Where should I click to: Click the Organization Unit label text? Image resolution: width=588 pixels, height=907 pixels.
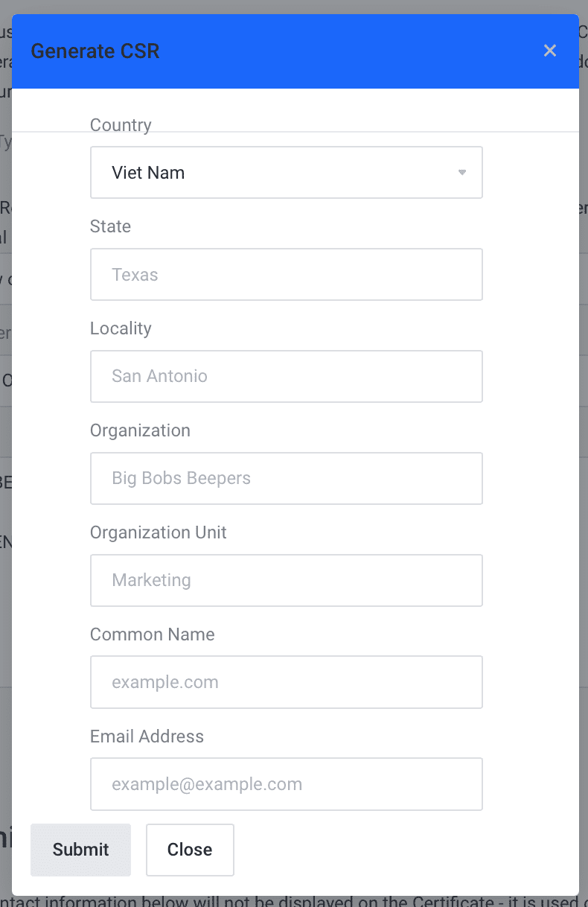pyautogui.click(x=159, y=532)
